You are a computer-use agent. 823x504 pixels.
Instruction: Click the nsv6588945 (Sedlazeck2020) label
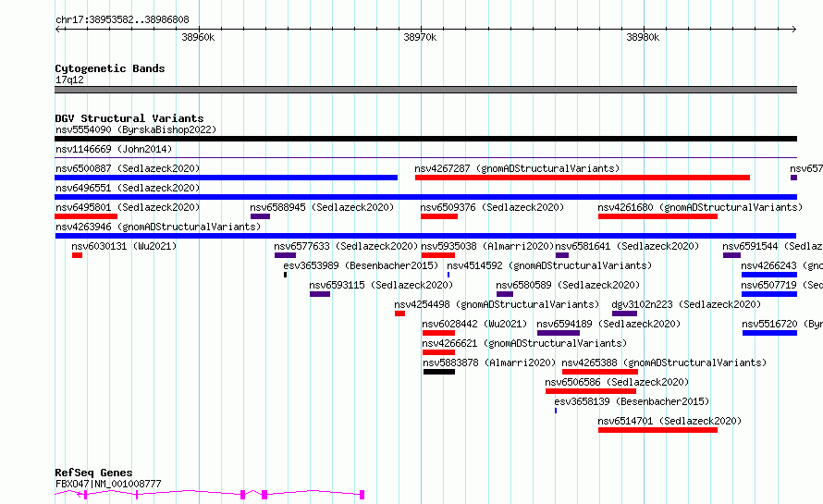322,207
